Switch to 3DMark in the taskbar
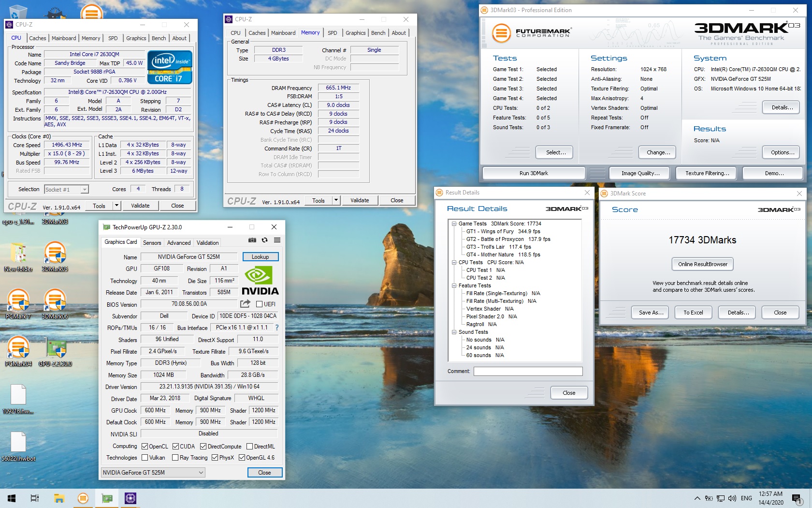This screenshot has height=508, width=812. 83,498
